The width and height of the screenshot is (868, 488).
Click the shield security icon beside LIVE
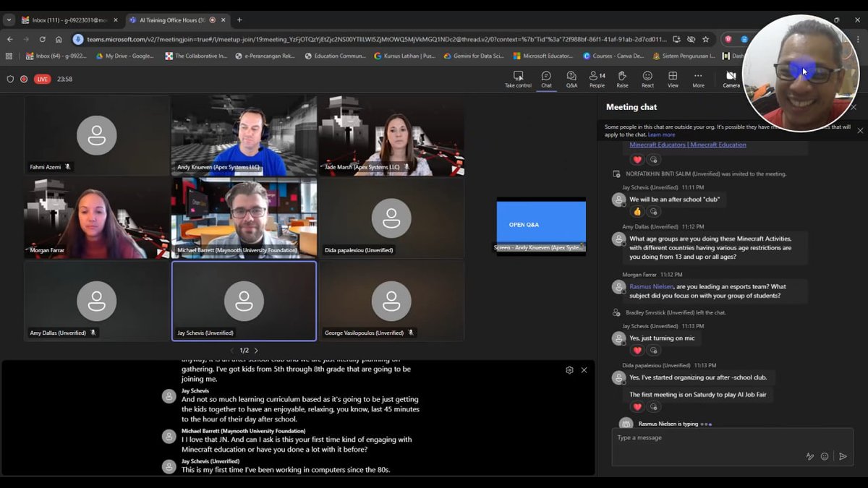coord(10,79)
